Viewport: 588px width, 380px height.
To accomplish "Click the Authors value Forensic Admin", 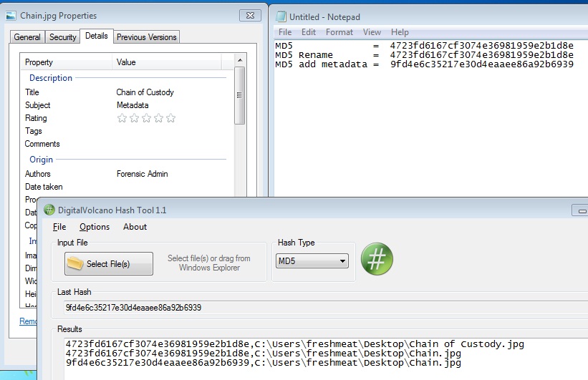I will pyautogui.click(x=142, y=174).
